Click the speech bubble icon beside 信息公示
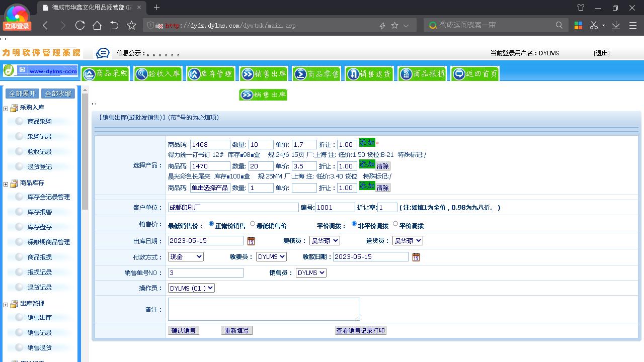 click(102, 53)
